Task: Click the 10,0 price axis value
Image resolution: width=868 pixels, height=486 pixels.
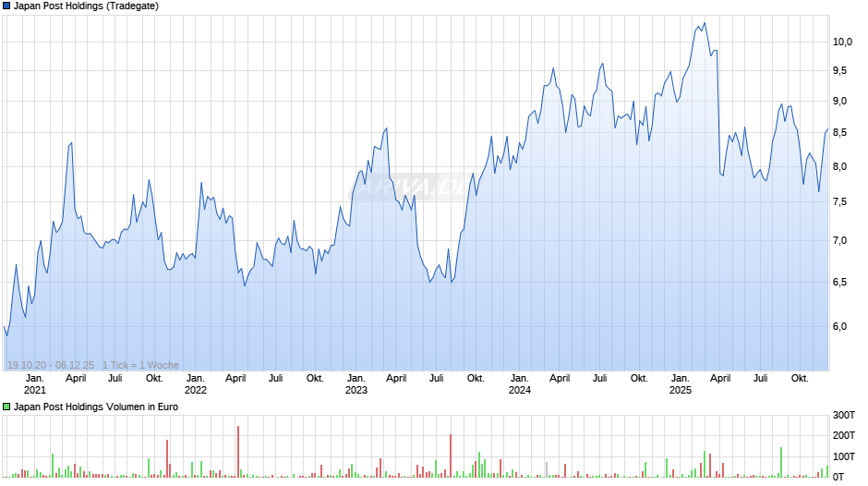Action: coord(842,43)
